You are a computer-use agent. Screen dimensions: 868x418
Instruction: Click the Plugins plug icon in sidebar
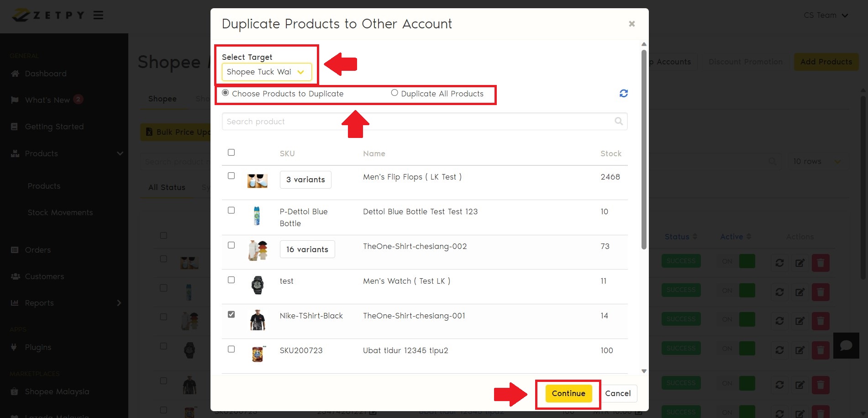coord(14,347)
